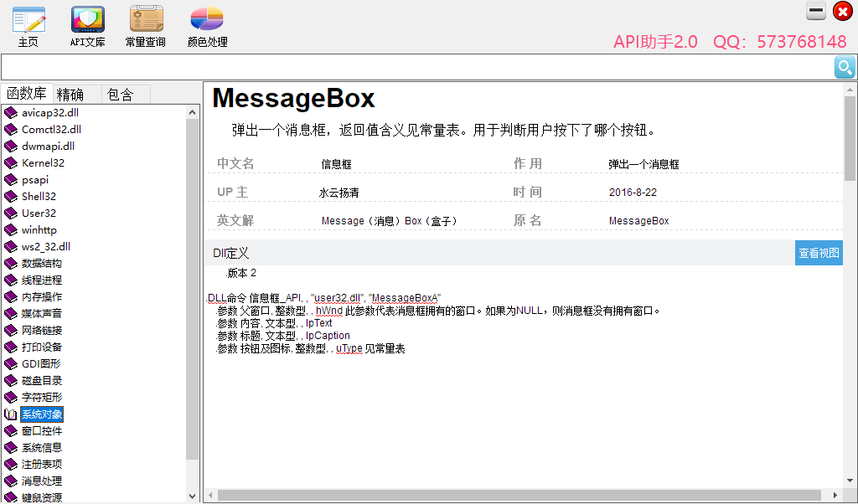Click the content pane scroll-down arrow
The height and width of the screenshot is (504, 858).
[850, 481]
